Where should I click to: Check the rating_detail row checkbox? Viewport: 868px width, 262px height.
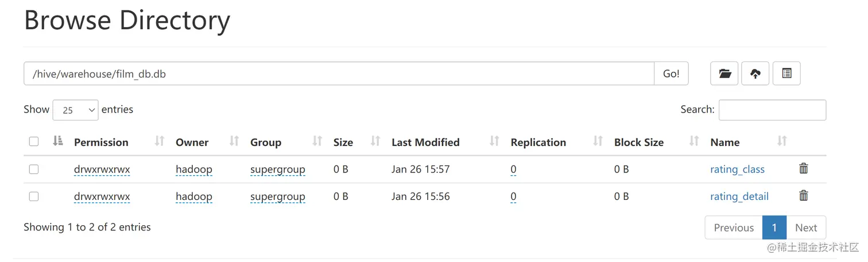[x=34, y=196]
